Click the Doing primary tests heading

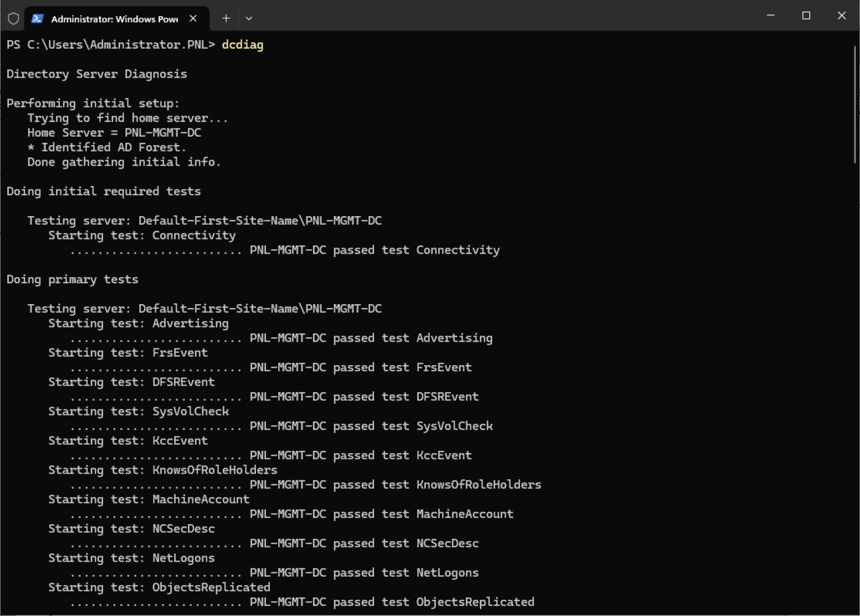(x=72, y=279)
